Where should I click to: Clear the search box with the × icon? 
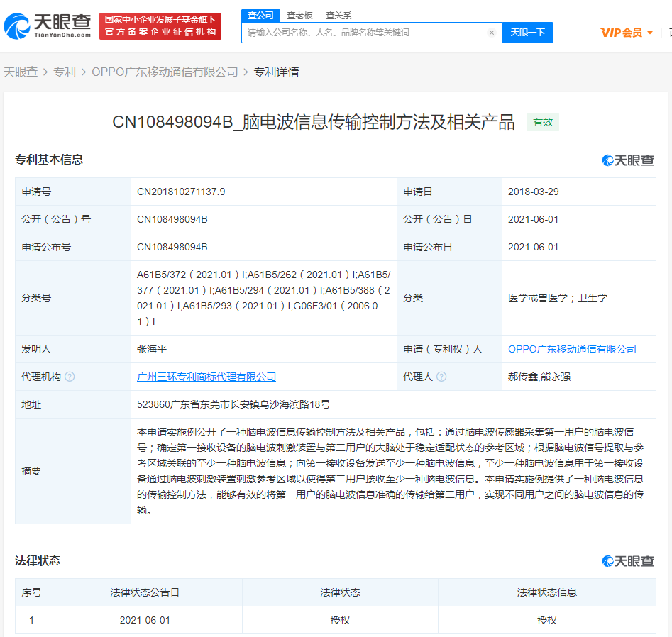pyautogui.click(x=491, y=33)
